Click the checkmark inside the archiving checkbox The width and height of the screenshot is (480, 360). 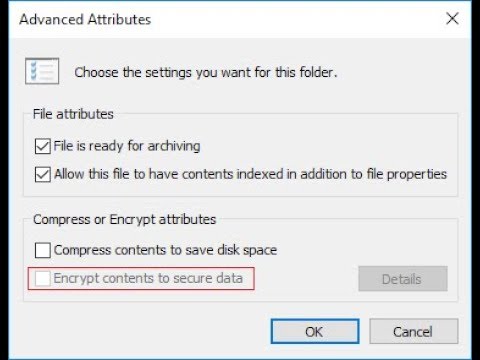click(x=43, y=146)
